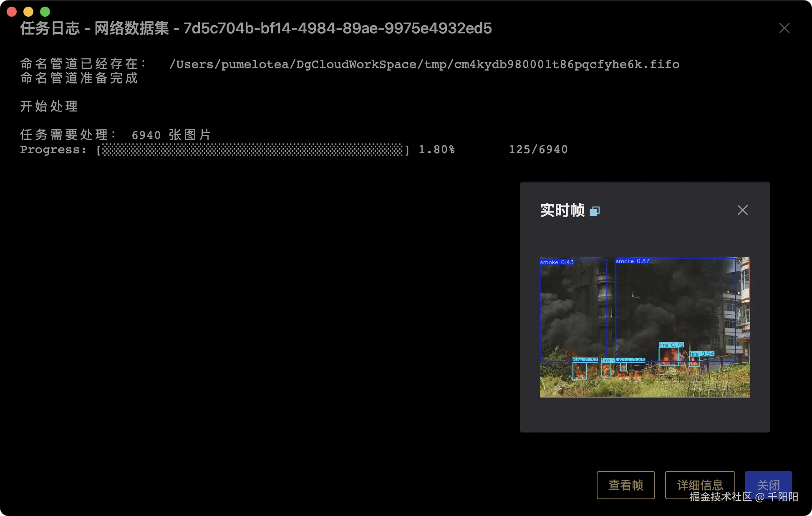Image resolution: width=812 pixels, height=516 pixels.
Task: Click the red traffic light window control
Action: 11,11
